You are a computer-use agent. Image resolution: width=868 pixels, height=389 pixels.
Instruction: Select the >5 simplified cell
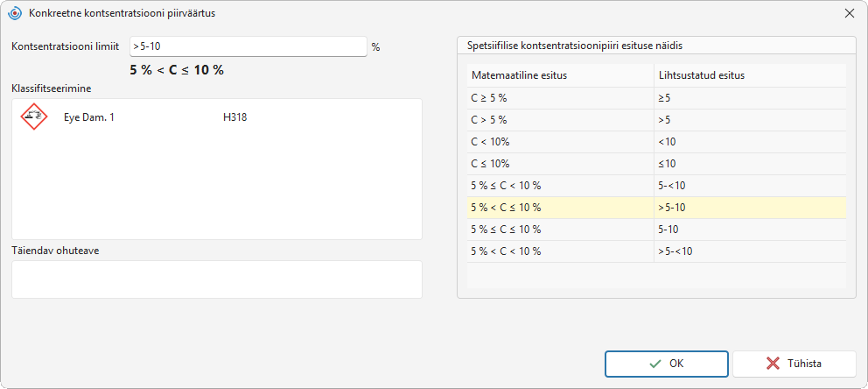750,120
